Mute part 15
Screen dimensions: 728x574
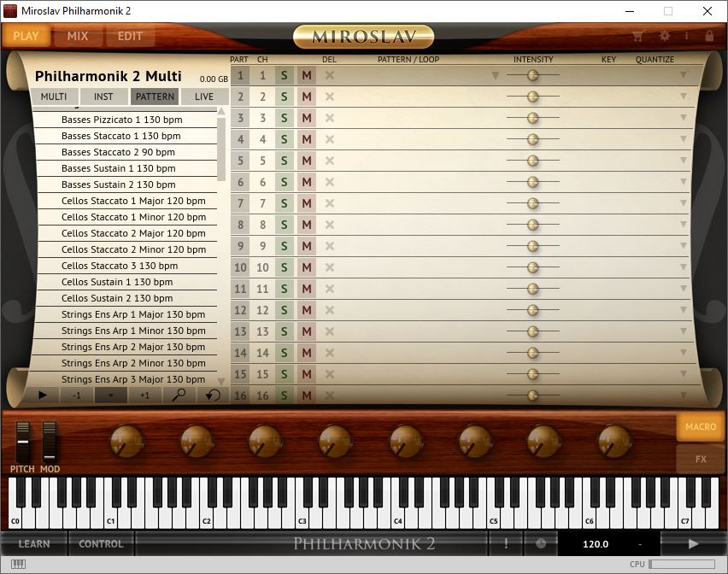[x=307, y=374]
